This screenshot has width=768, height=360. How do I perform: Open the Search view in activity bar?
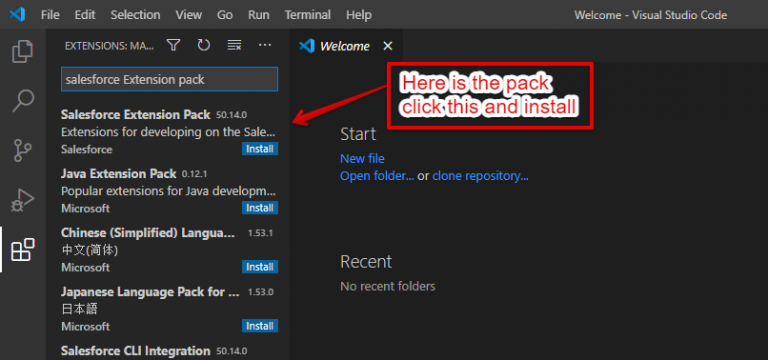point(23,101)
